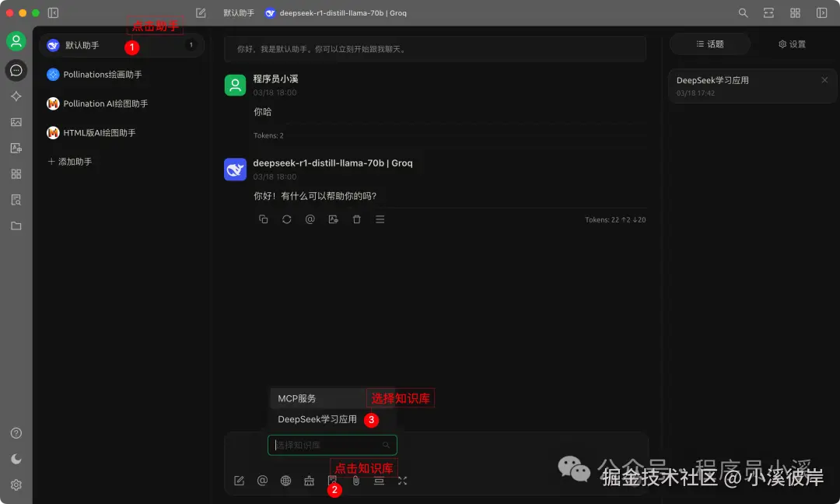Image resolution: width=840 pixels, height=504 pixels.
Task: Open the knowledge base icon in sidebar
Action: (16, 200)
